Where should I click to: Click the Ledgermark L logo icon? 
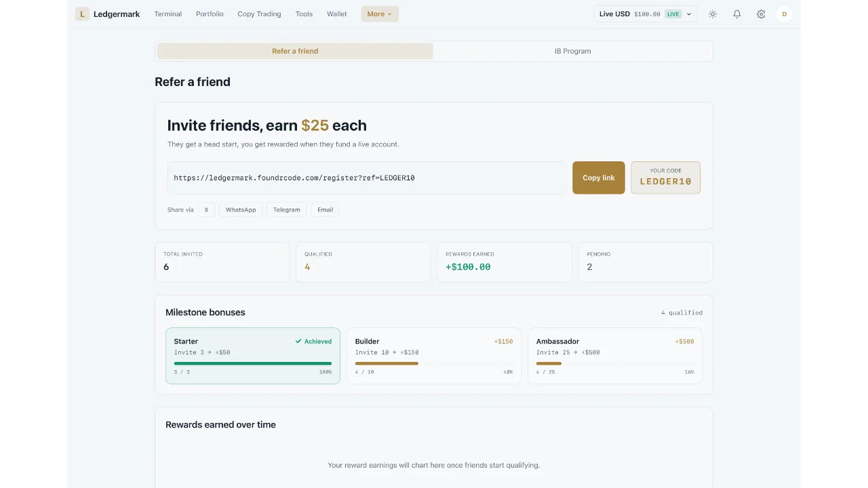(x=82, y=14)
